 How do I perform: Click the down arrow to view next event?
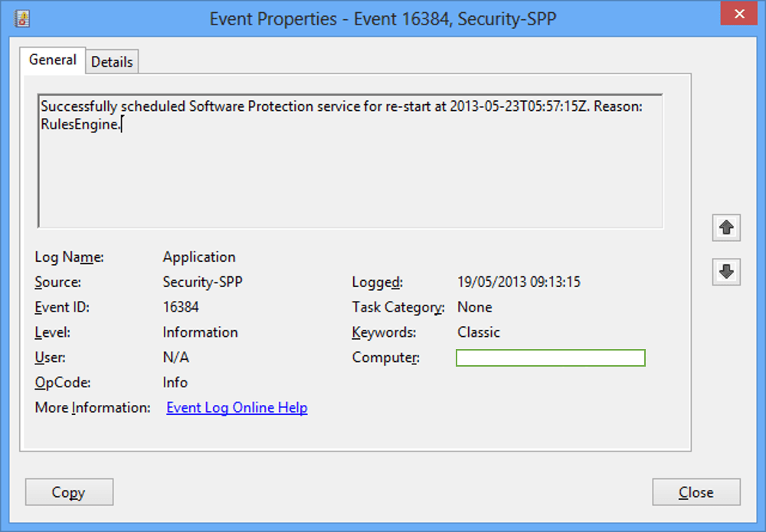(725, 272)
